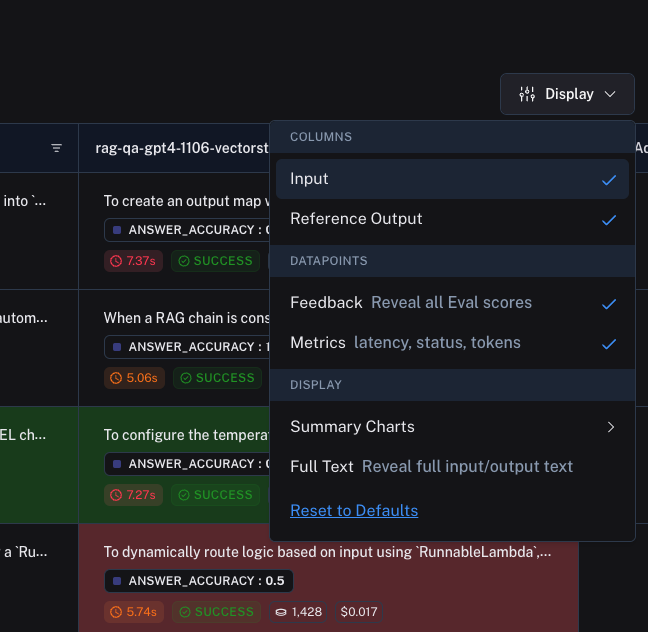Click the 7.37s latency clock badge
Screen dimensions: 648x632
[132, 261]
